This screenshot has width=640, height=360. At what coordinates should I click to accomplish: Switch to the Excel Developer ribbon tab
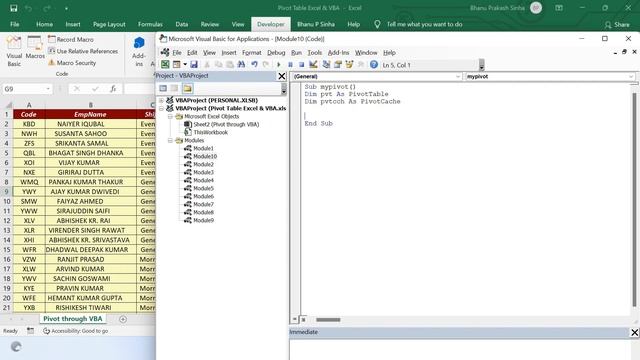(x=271, y=24)
